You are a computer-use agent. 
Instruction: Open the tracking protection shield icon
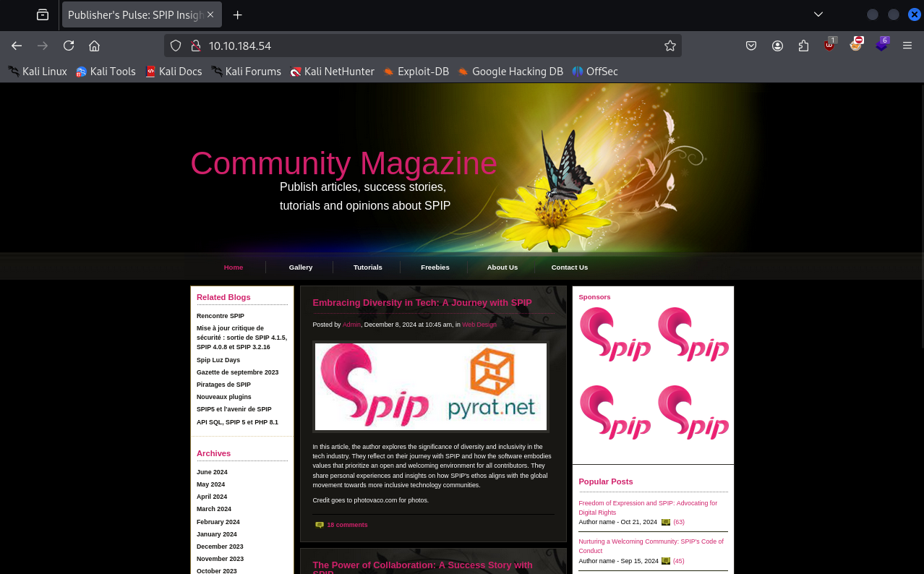click(x=176, y=46)
